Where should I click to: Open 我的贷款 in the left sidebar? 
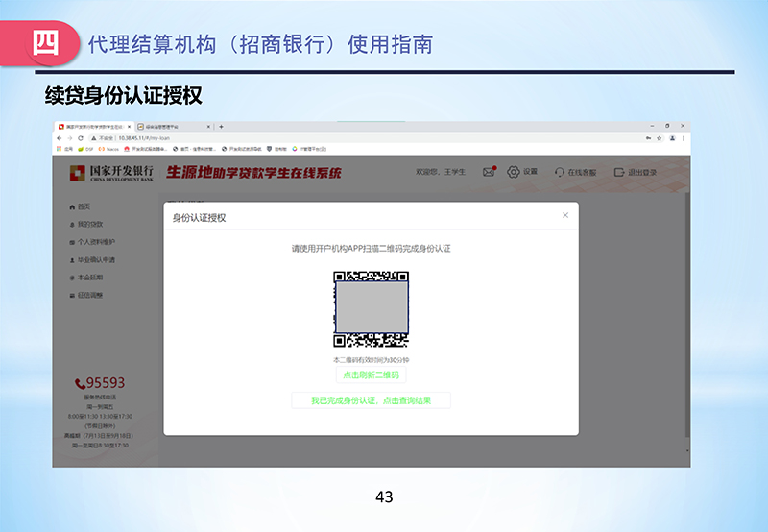(x=86, y=224)
